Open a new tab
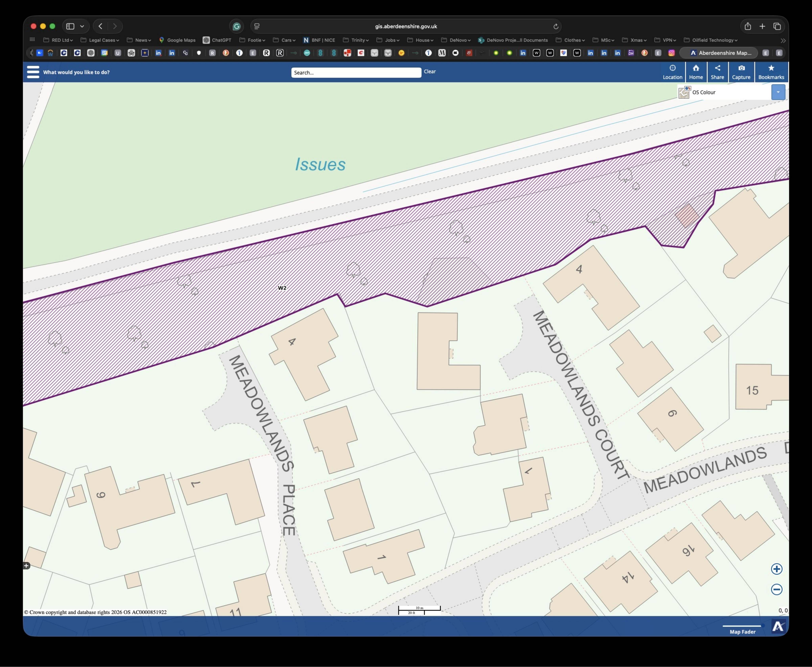This screenshot has width=812, height=667. coord(762,26)
